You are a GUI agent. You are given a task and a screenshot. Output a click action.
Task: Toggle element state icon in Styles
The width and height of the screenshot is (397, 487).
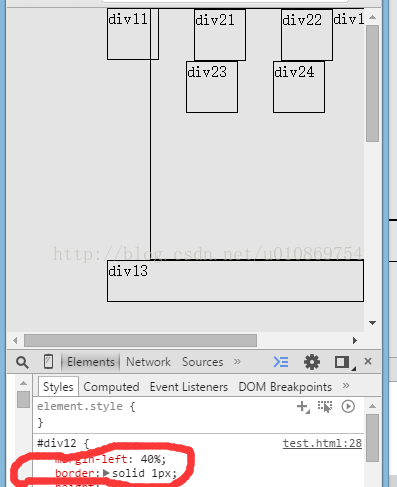[325, 407]
